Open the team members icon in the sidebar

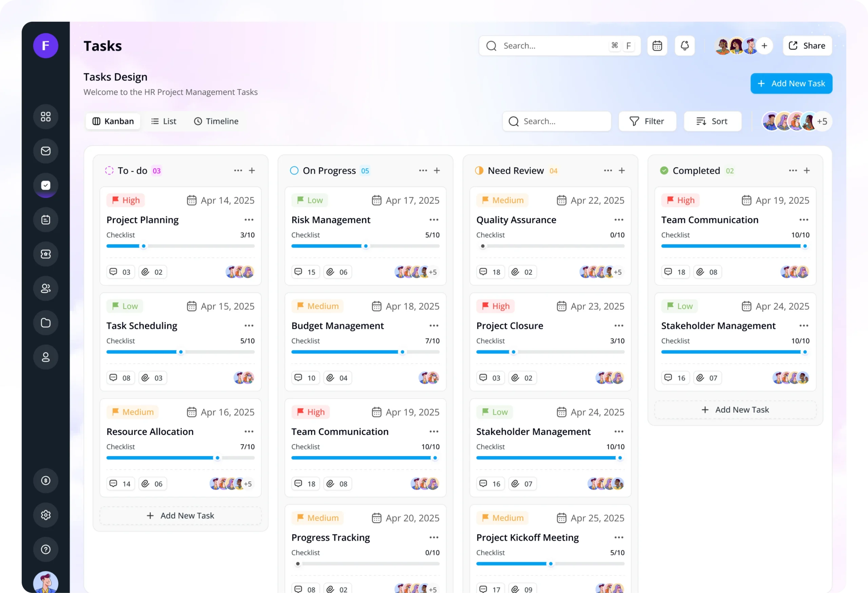45,288
